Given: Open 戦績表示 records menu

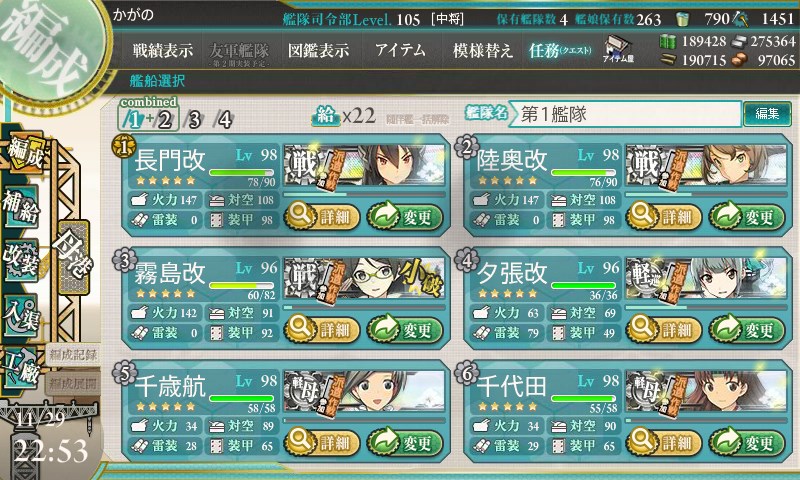Looking at the screenshot, I should 163,50.
